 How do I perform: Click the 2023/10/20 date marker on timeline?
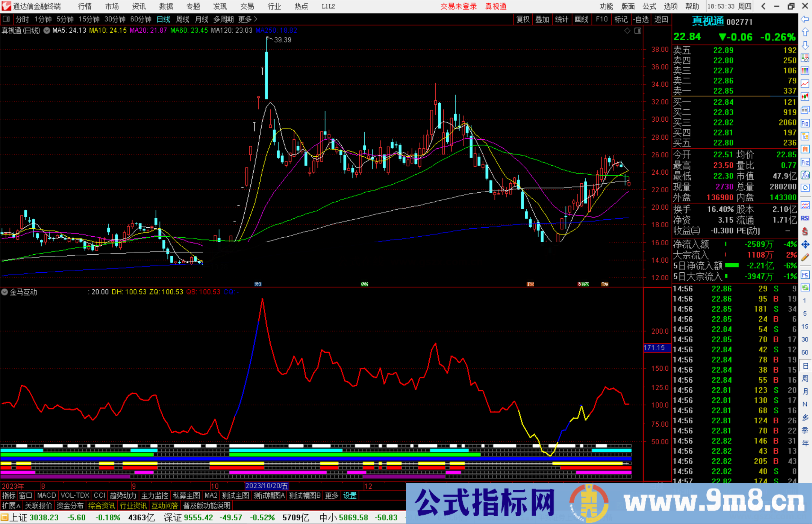[266, 486]
